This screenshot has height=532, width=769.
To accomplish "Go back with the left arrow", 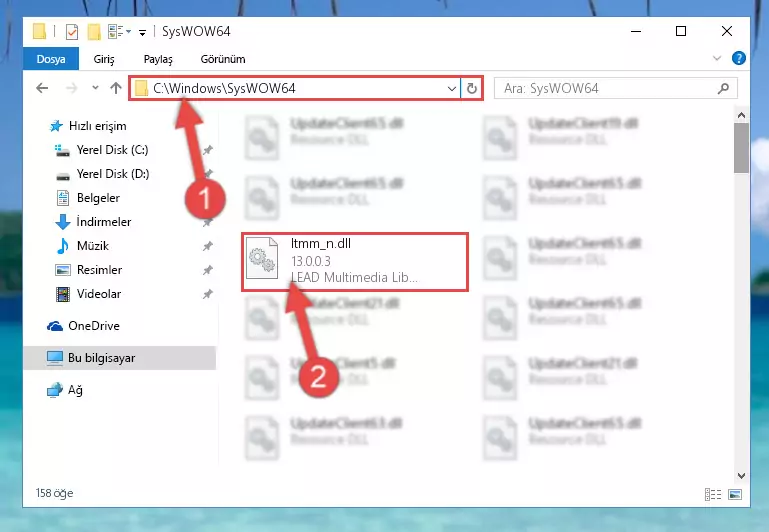I will coord(42,88).
